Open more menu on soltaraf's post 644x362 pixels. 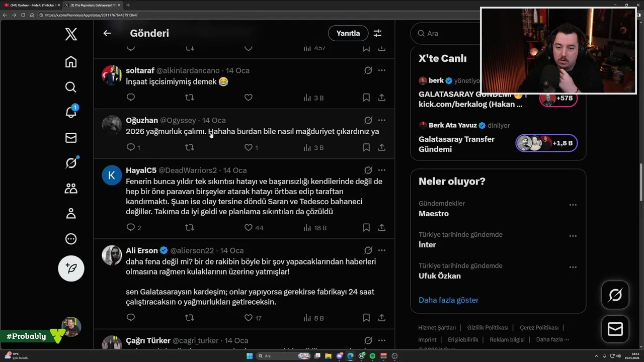(x=382, y=70)
